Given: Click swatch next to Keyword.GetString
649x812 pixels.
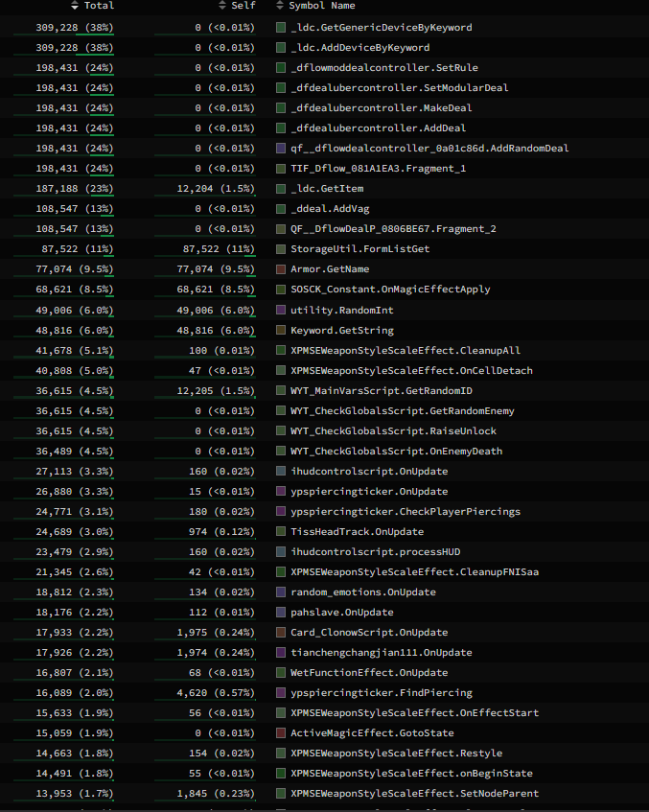Looking at the screenshot, I should [x=281, y=331].
